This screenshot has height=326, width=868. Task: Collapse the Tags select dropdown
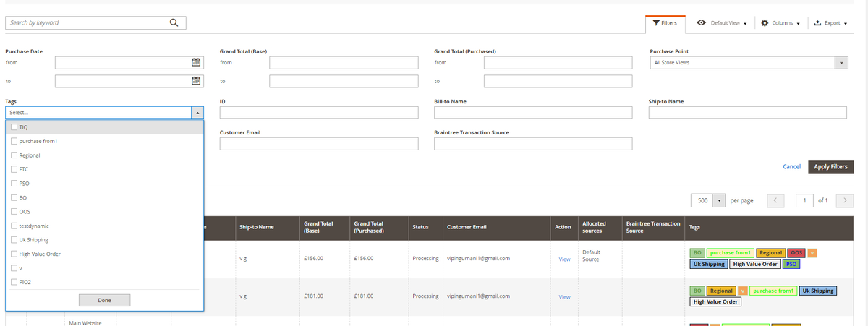pyautogui.click(x=197, y=113)
